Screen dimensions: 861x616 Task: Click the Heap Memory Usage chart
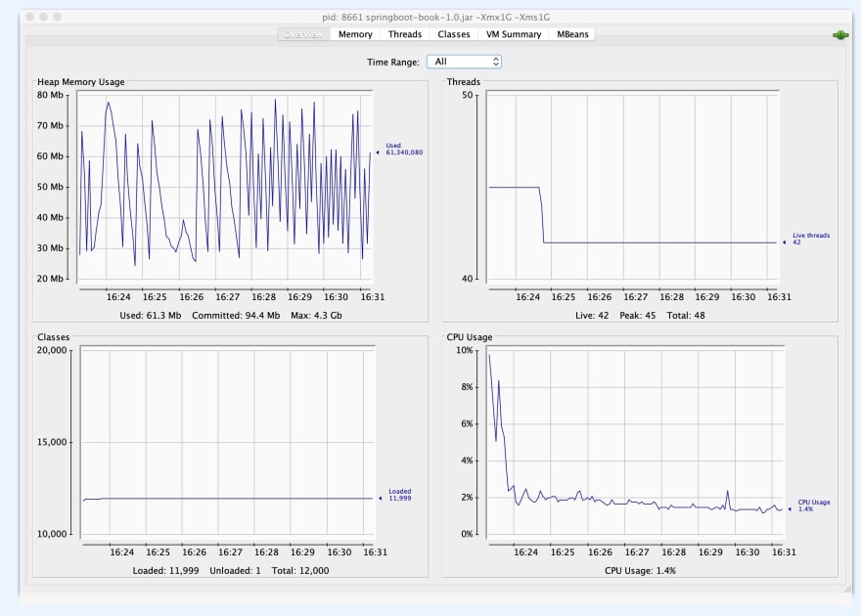click(x=225, y=186)
